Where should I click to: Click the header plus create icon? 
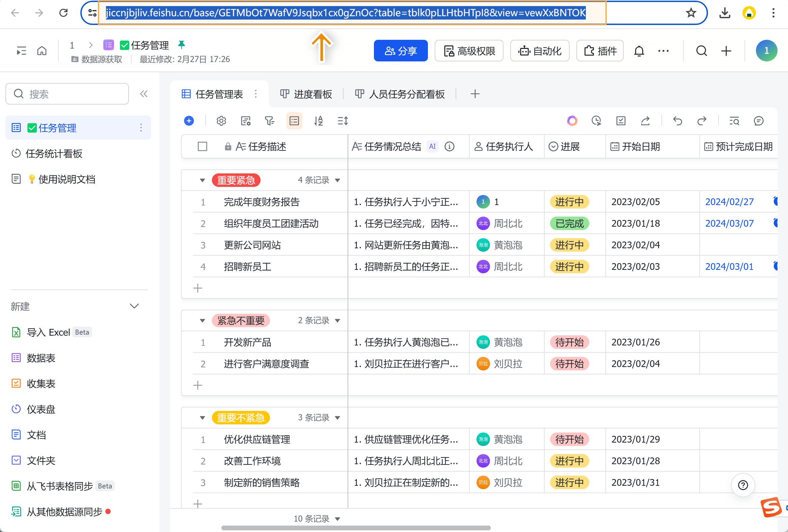pyautogui.click(x=726, y=51)
